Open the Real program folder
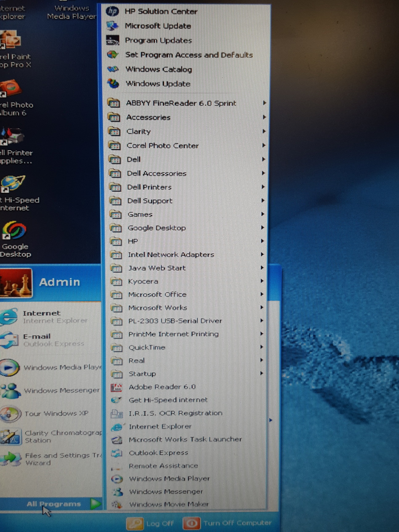Screen dimensions: 399x532 187,361
